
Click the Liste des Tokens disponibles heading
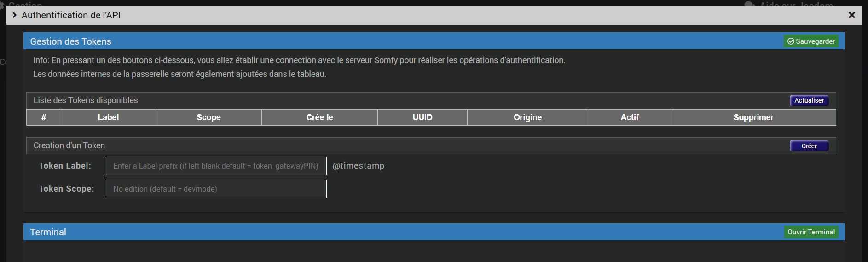(x=86, y=100)
